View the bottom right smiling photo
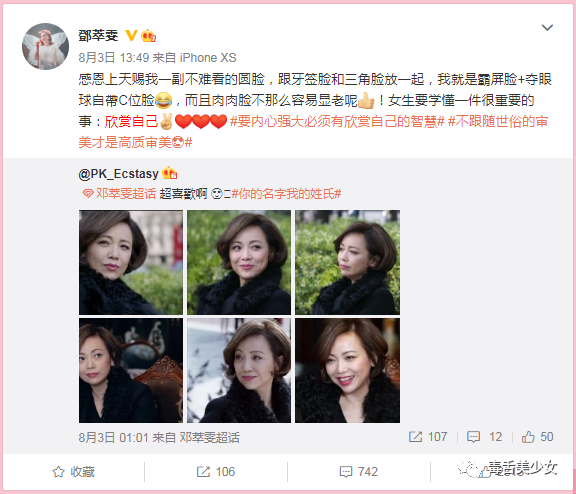The image size is (576, 494). click(347, 370)
